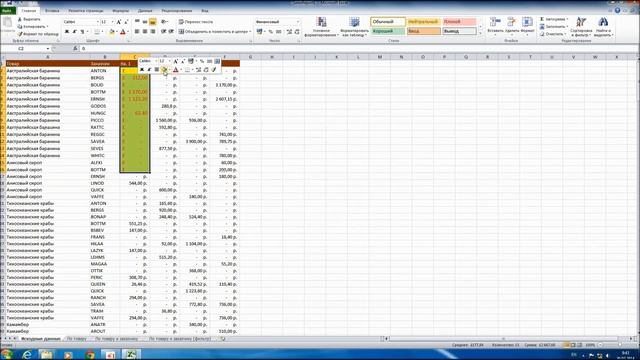Viewport: 640px width, 360px height.
Task: Expand the AutoSum (Автосумма) dropdown
Action: click(567, 19)
